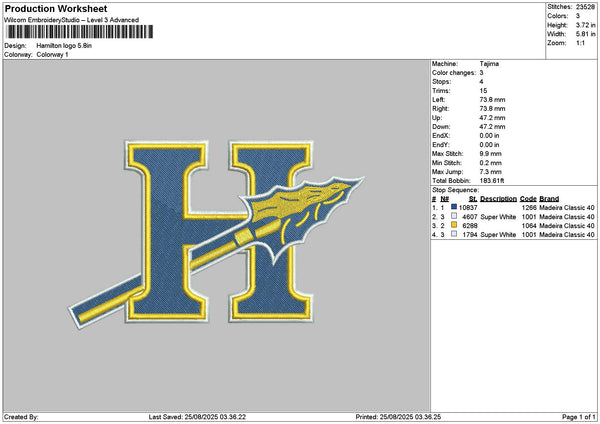Select stitch count '1794' in stop 4
The width and height of the screenshot is (600, 424).
click(x=470, y=235)
